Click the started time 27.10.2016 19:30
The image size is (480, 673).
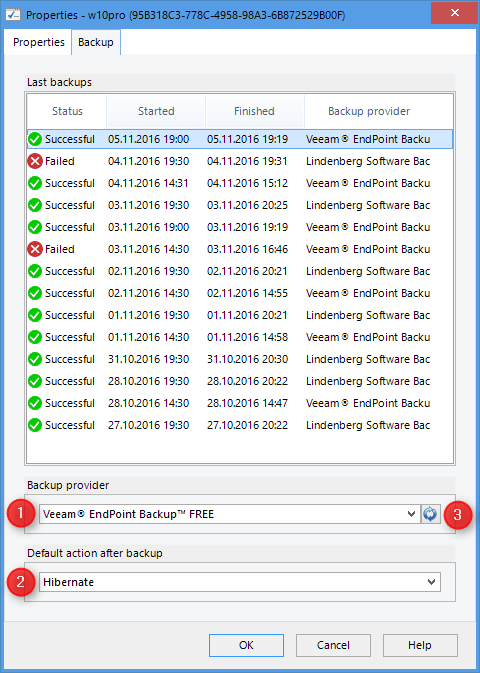point(149,425)
